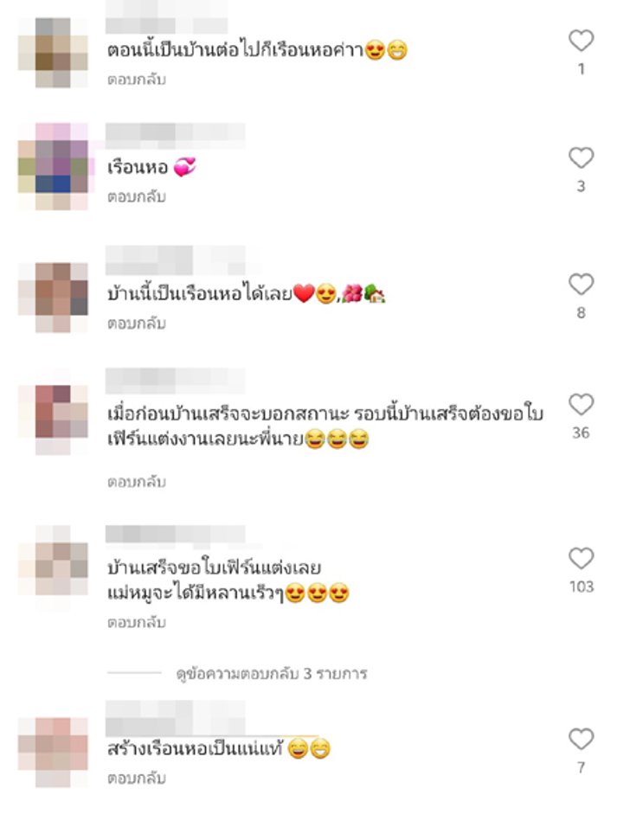
Task: Reply to the first comment via ตอบกลับ
Action: click(x=137, y=80)
